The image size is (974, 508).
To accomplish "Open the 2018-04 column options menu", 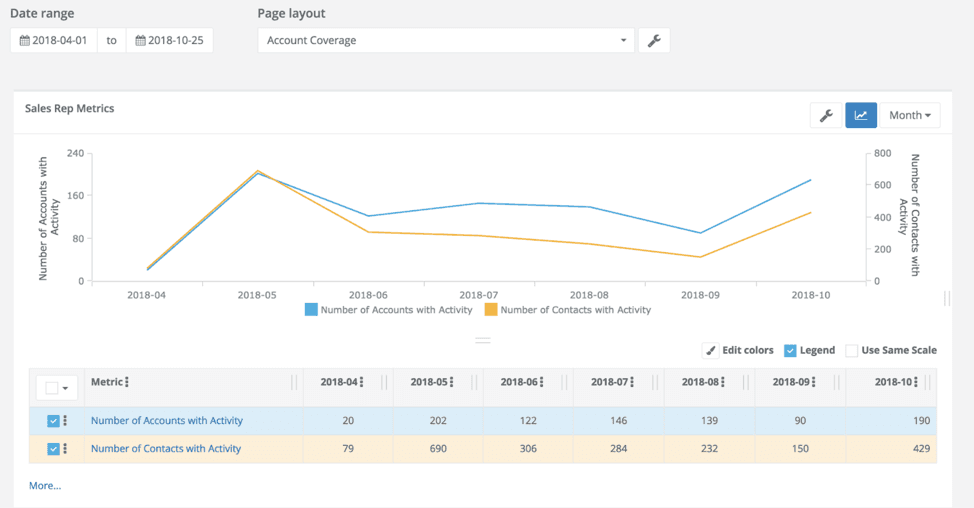I will tap(362, 382).
